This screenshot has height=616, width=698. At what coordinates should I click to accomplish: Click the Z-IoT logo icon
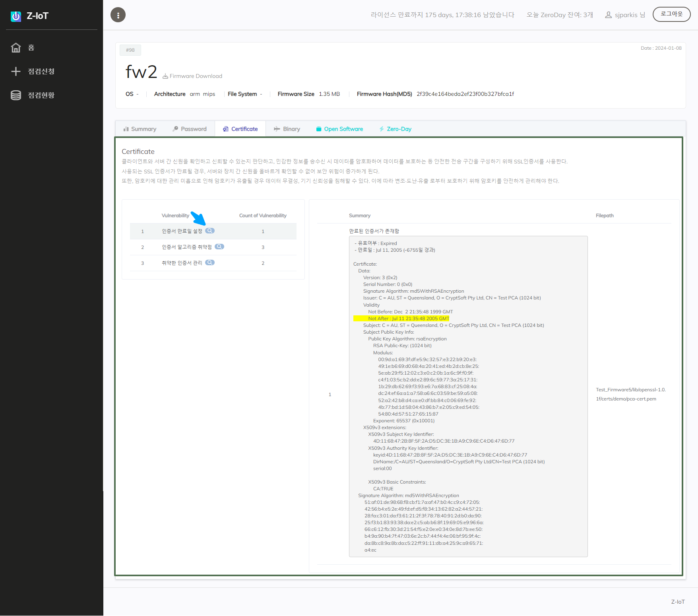[x=16, y=16]
